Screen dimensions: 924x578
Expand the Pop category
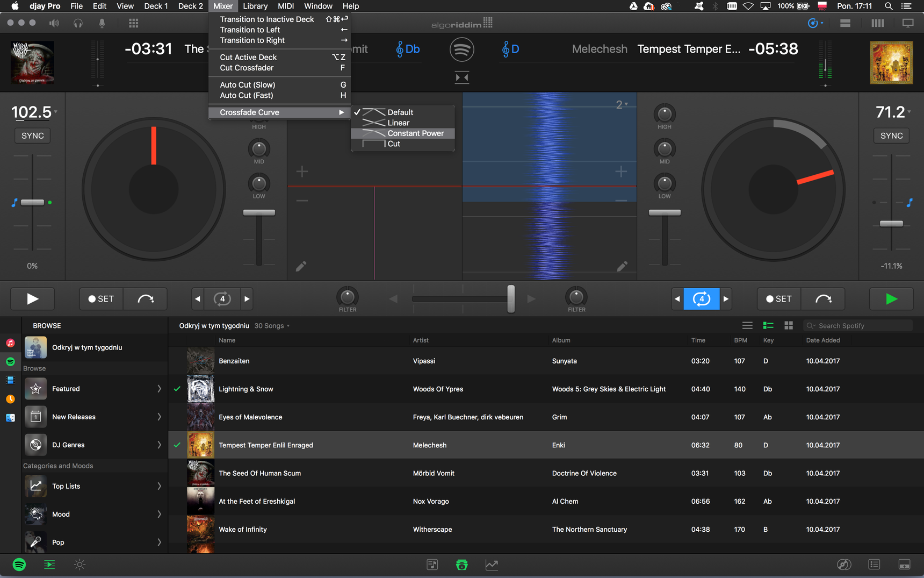point(159,542)
